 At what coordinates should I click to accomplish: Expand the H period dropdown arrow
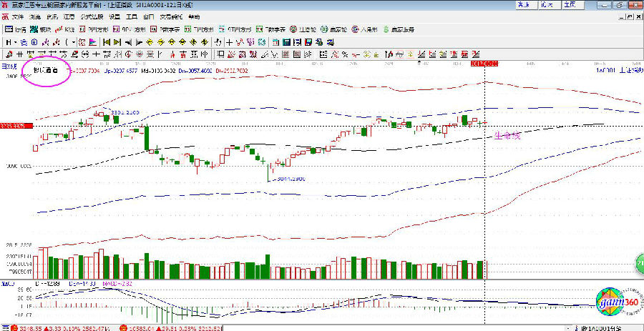click(x=16, y=42)
